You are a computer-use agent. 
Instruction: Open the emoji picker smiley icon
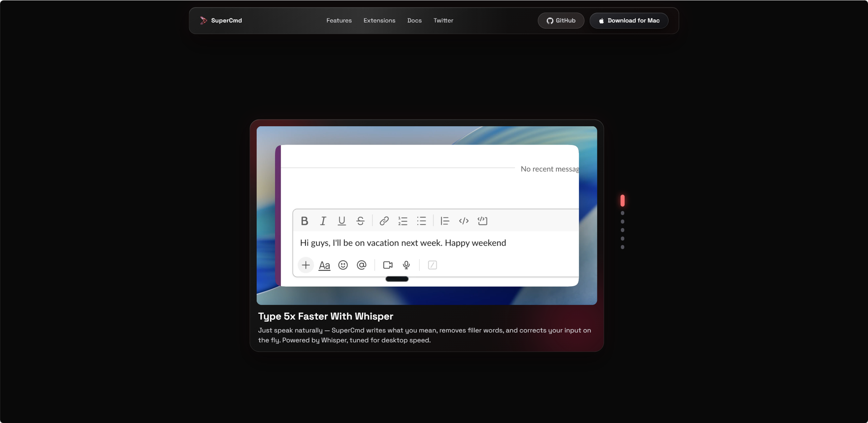[x=343, y=265]
